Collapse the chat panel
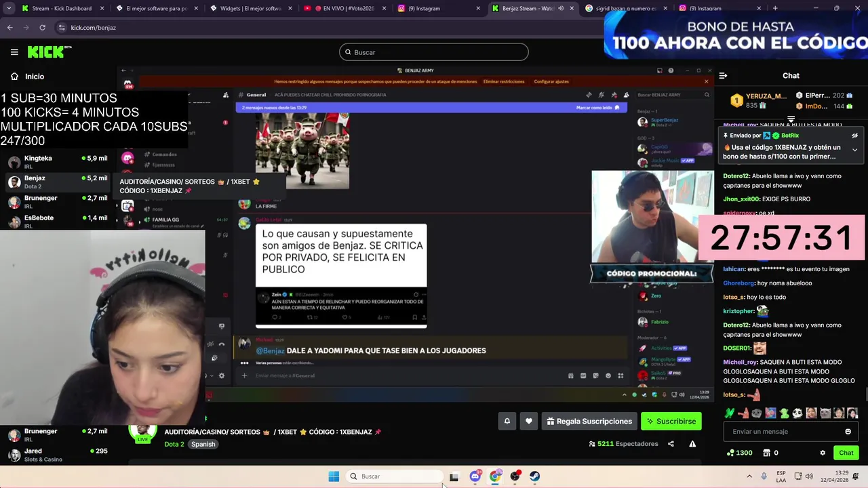Viewport: 868px width, 488px height. click(x=723, y=76)
